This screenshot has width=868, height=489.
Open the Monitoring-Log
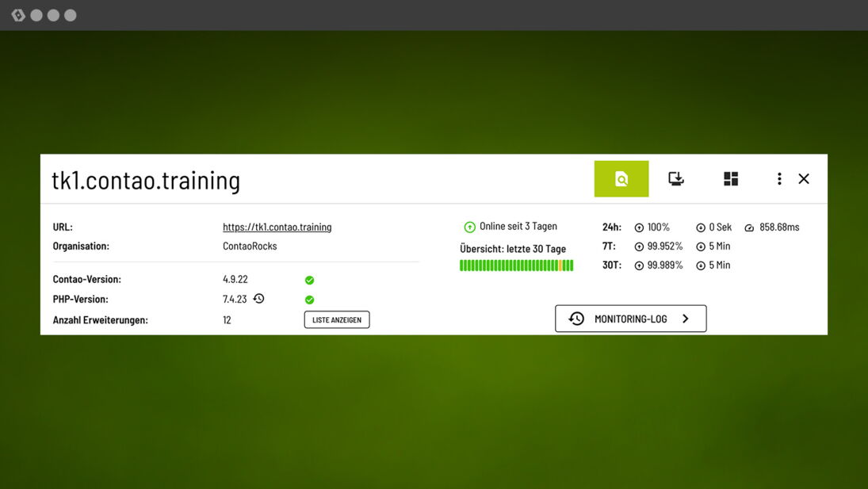click(631, 318)
